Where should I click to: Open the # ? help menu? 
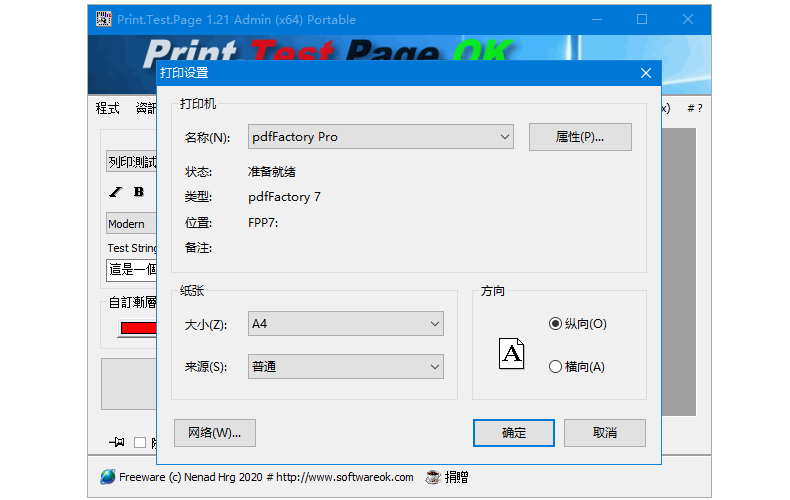click(x=695, y=108)
